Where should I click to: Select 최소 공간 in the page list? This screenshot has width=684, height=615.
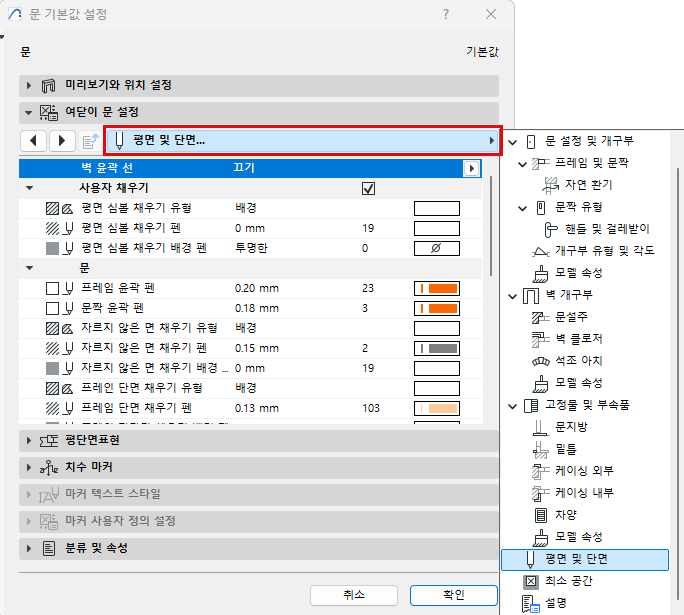pos(568,581)
